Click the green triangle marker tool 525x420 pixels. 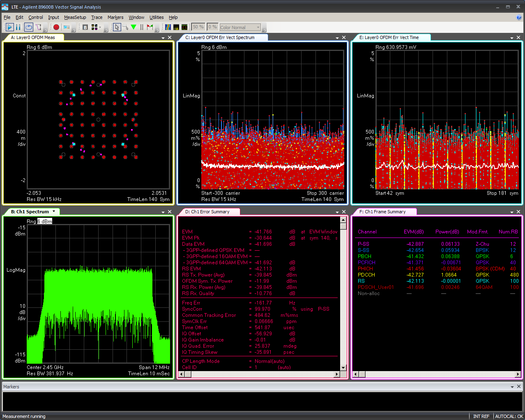tap(134, 27)
